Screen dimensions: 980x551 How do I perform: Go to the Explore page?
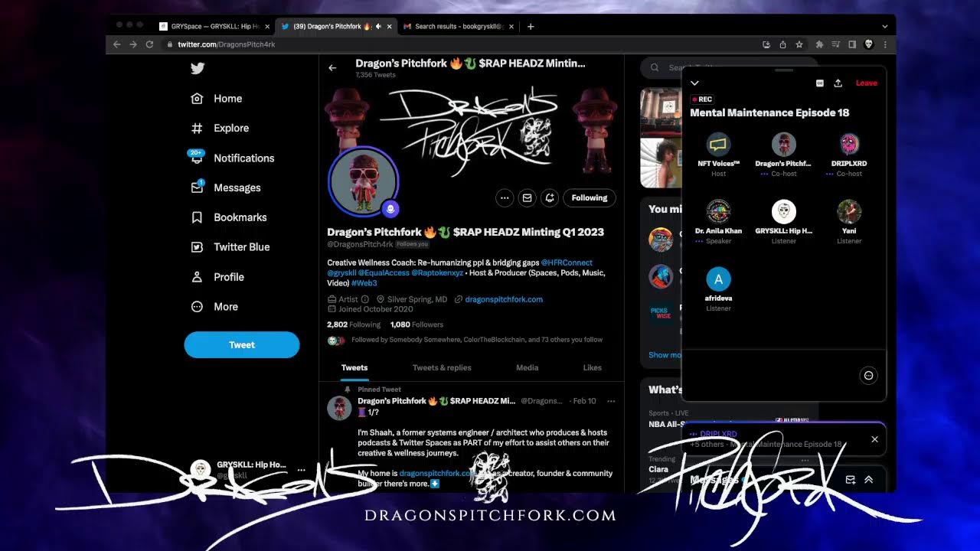220,129
